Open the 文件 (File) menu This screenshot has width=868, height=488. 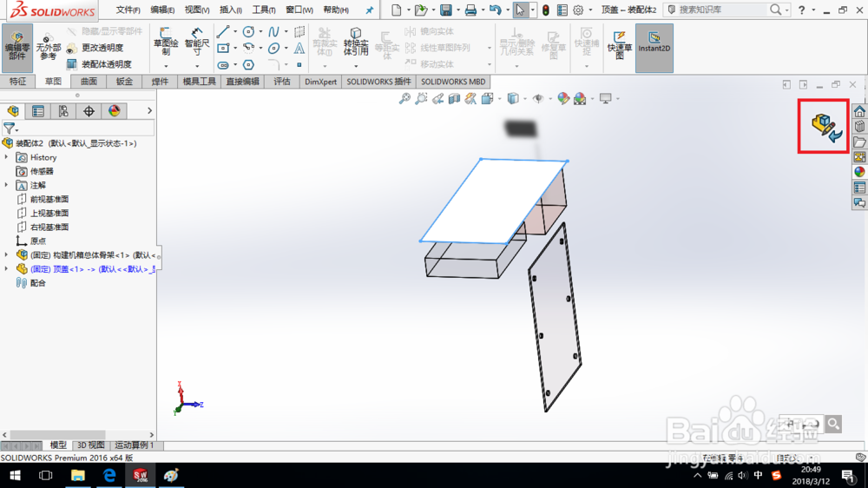128,10
